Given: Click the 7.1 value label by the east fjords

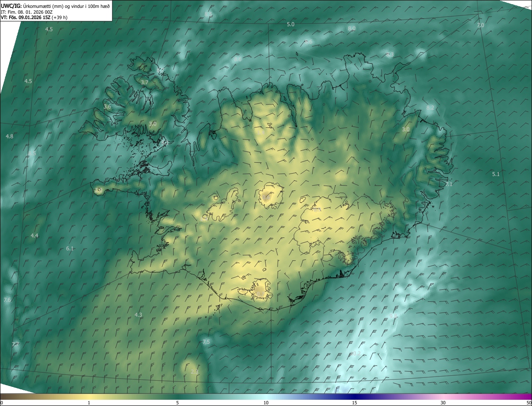Looking at the screenshot, I should point(449,184).
